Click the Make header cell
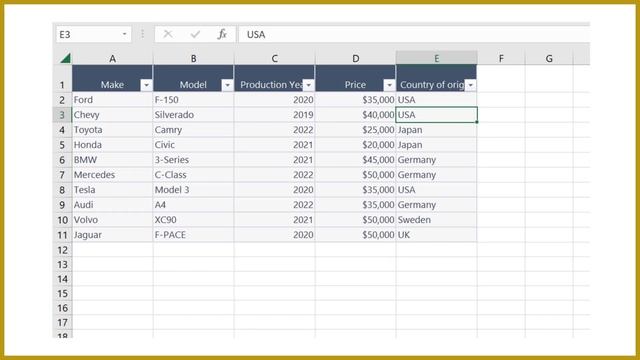Viewport: 640px width, 360px height. pyautogui.click(x=112, y=78)
